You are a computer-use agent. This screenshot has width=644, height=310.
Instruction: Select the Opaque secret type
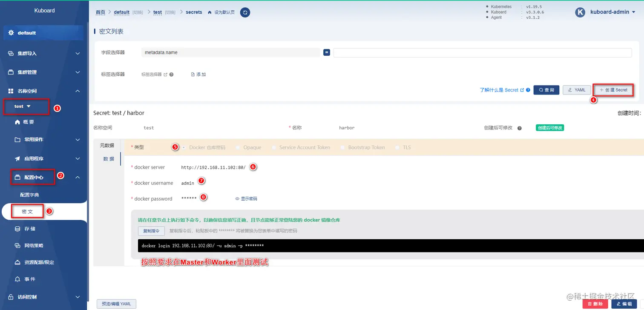(x=238, y=147)
